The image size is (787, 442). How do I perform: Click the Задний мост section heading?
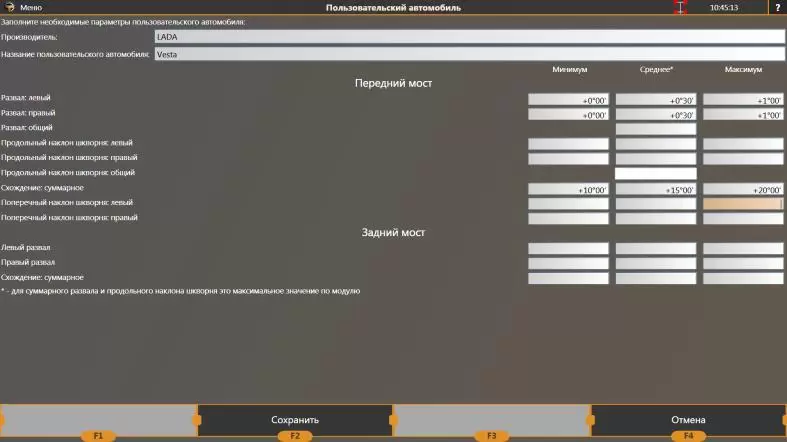tap(393, 232)
